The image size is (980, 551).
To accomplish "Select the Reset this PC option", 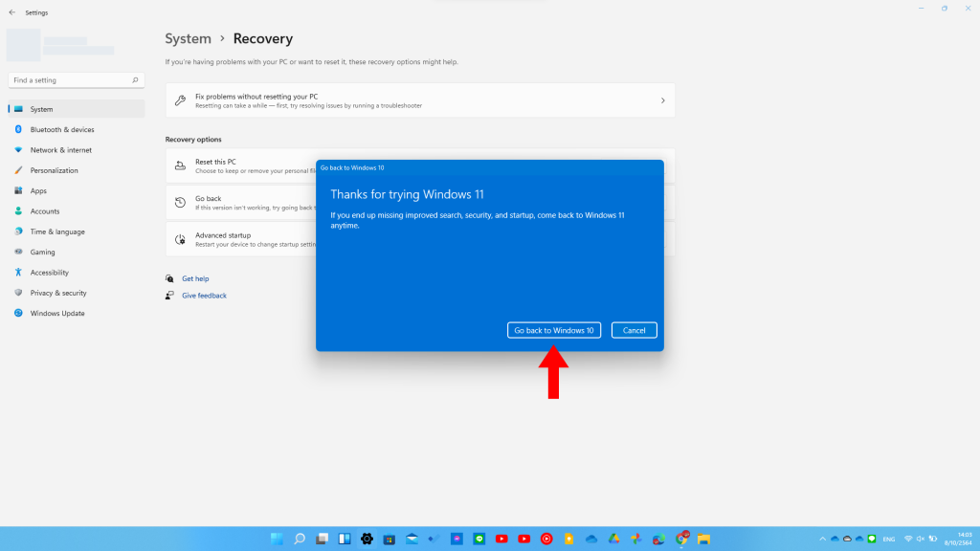I will click(x=240, y=165).
